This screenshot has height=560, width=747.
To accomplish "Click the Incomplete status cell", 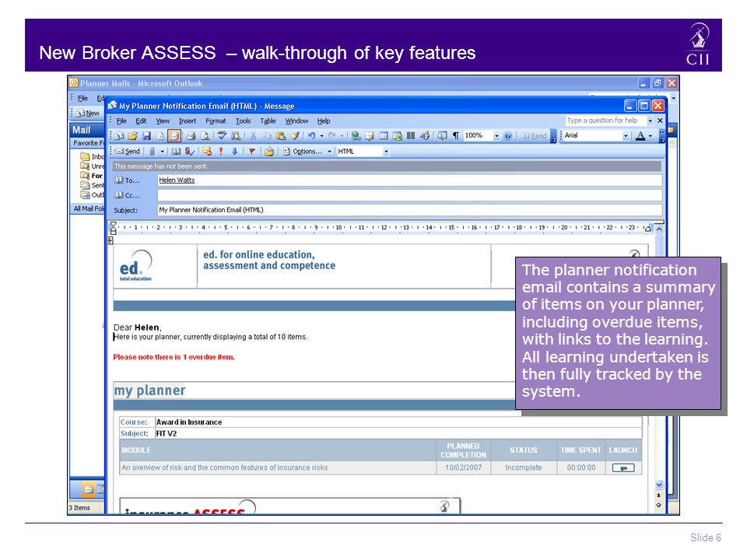I will coord(524,467).
